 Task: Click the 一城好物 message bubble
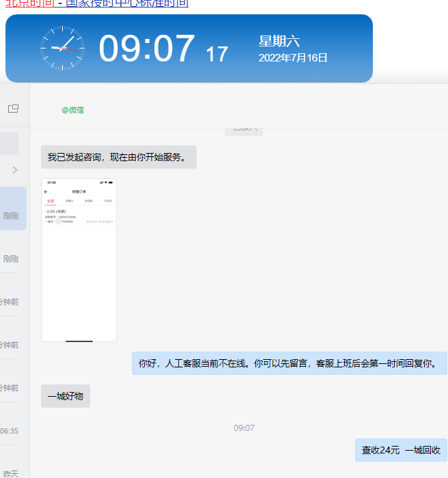[x=66, y=396]
